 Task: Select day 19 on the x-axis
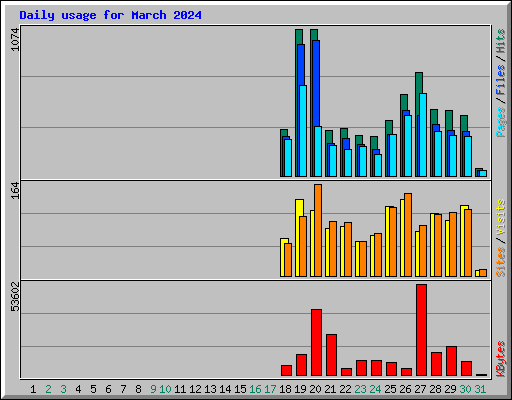pyautogui.click(x=300, y=389)
